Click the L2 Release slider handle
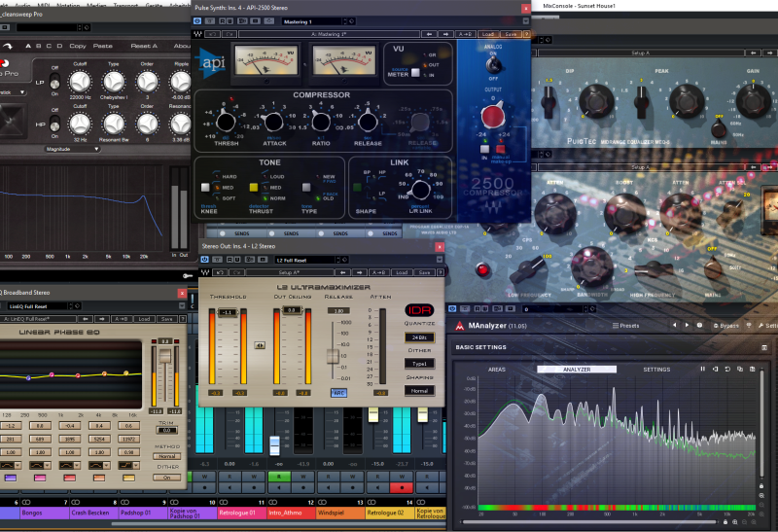Screen dimensions: 778x532 click(333, 357)
